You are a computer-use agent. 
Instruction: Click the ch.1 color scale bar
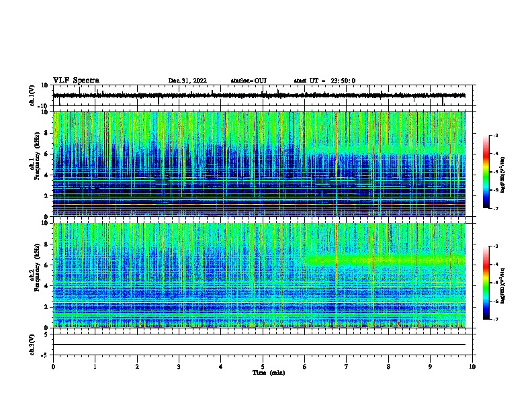coord(486,172)
